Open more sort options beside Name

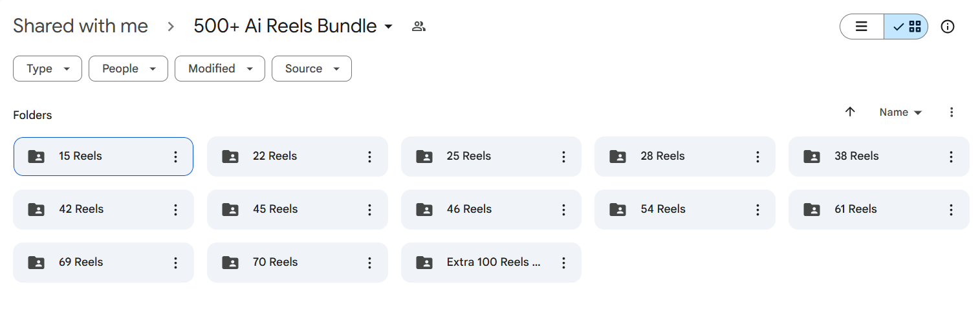click(x=951, y=112)
